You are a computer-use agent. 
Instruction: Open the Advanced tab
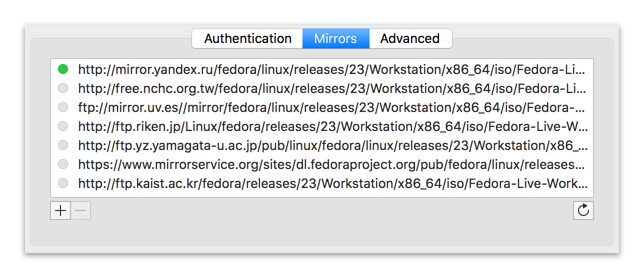(410, 38)
